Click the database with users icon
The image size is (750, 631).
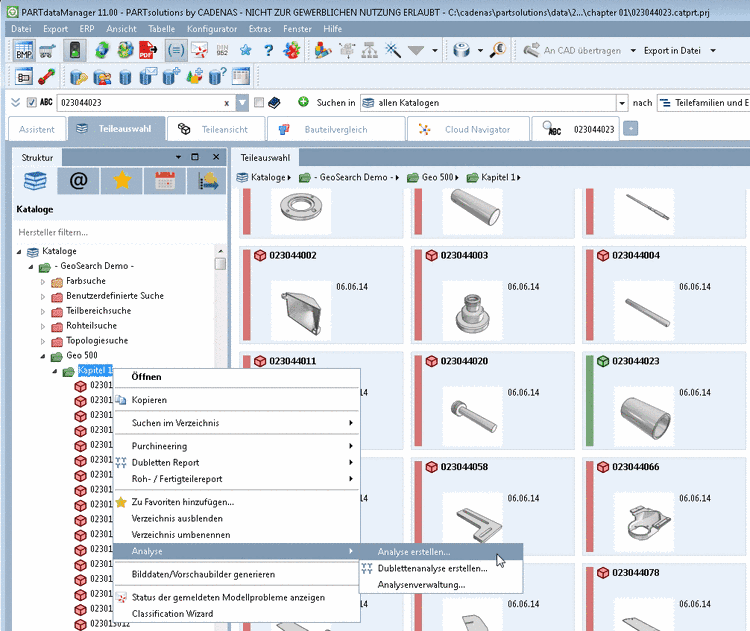102,77
